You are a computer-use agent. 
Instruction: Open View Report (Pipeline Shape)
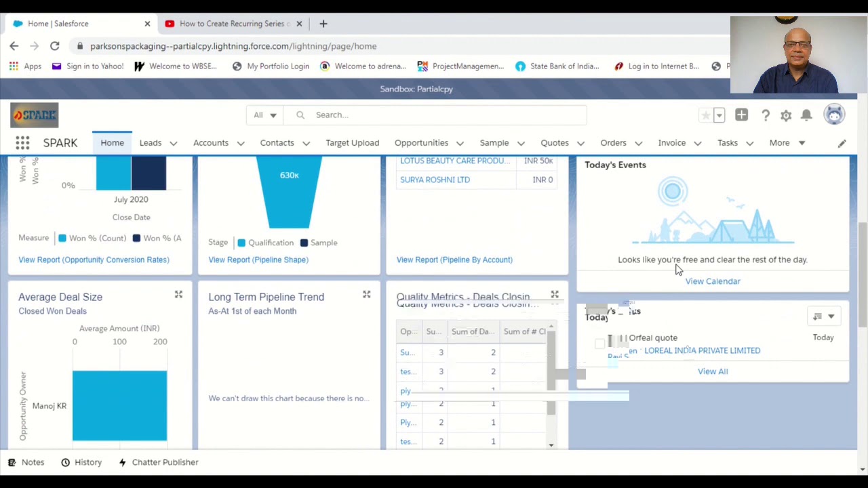click(x=258, y=260)
